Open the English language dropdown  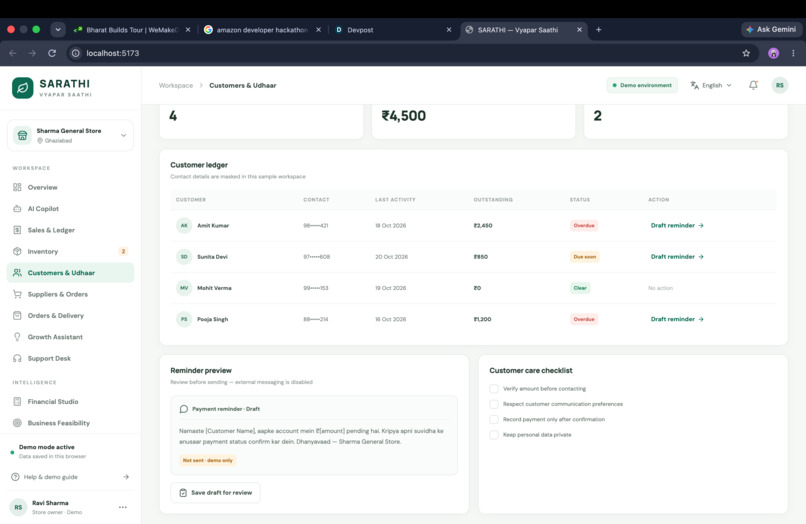tap(711, 85)
